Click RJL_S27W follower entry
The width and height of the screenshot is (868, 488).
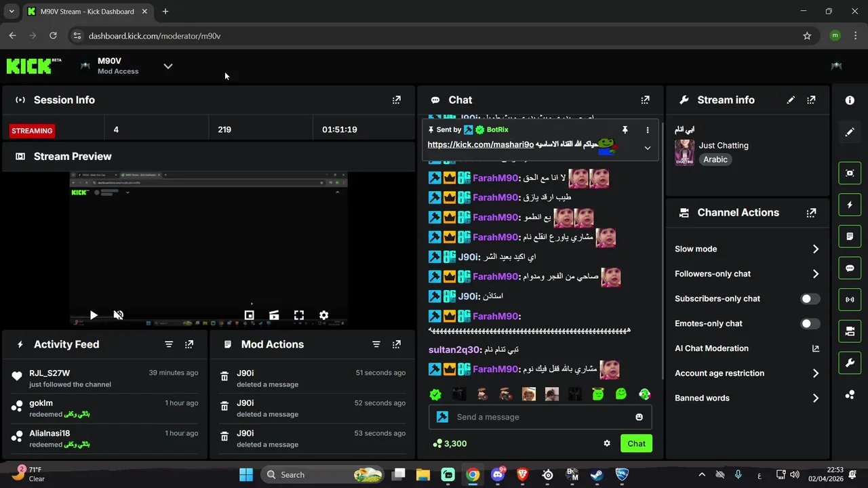105,378
